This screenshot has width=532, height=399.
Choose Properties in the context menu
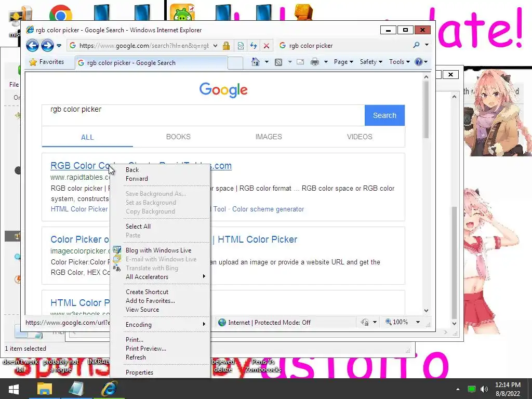(x=160, y=373)
